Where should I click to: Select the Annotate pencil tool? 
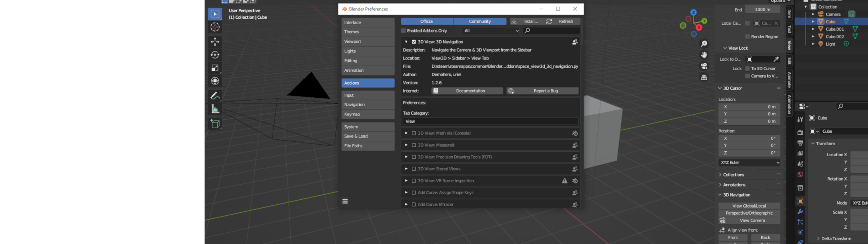click(215, 96)
